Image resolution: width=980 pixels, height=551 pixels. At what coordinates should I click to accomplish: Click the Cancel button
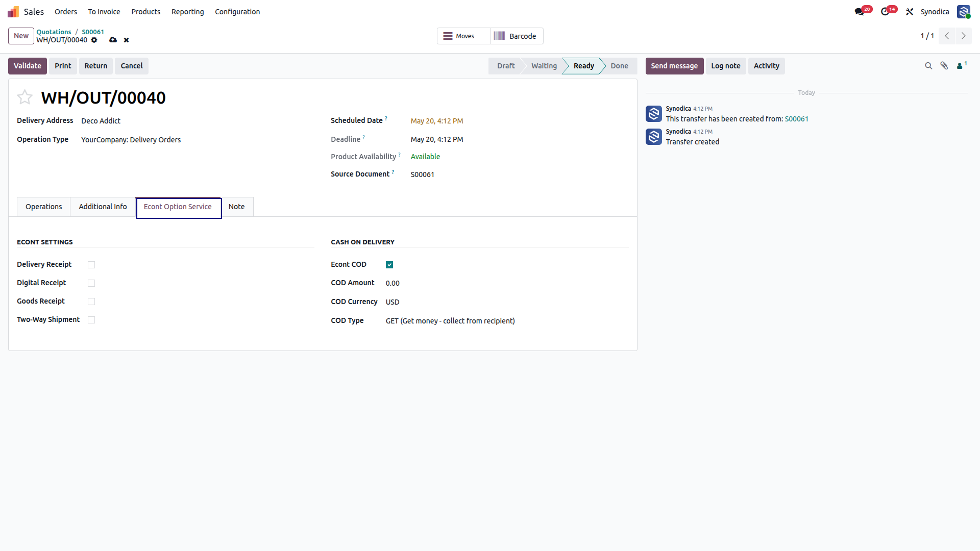132,66
